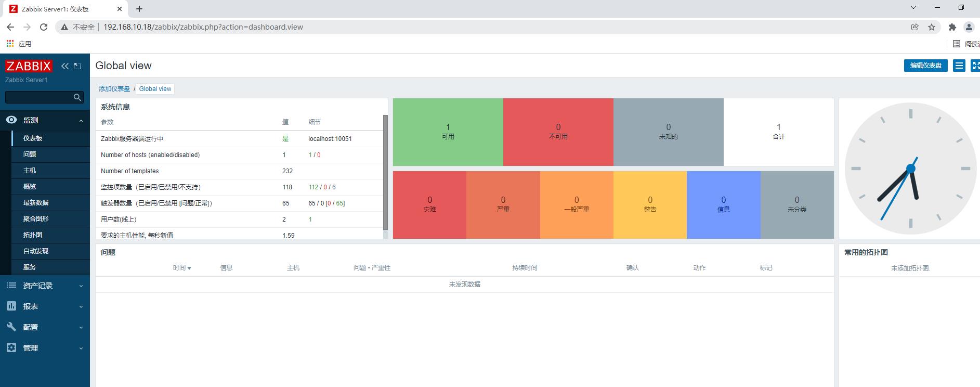The image size is (980, 387).
Task: Expand the 资产记录 section
Action: (x=45, y=286)
